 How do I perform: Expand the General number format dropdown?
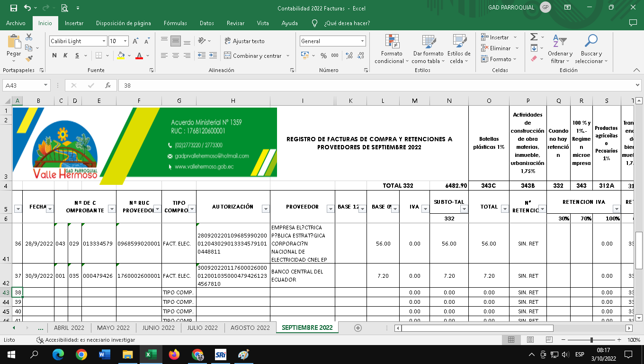click(x=362, y=41)
